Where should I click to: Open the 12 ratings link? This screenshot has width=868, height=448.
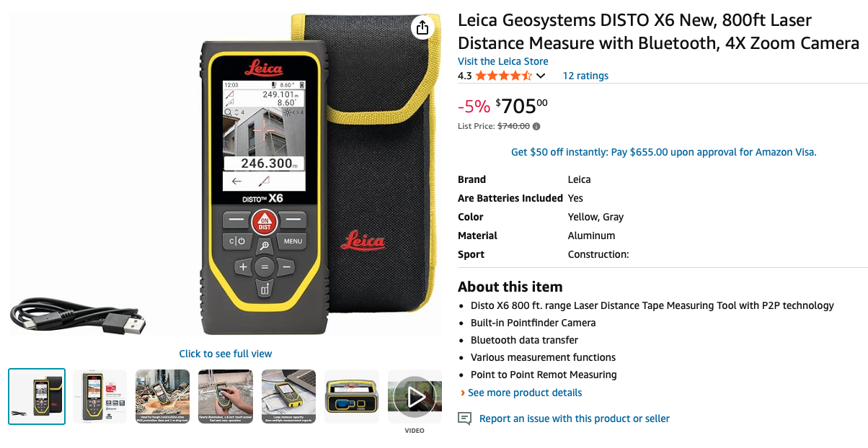585,76
